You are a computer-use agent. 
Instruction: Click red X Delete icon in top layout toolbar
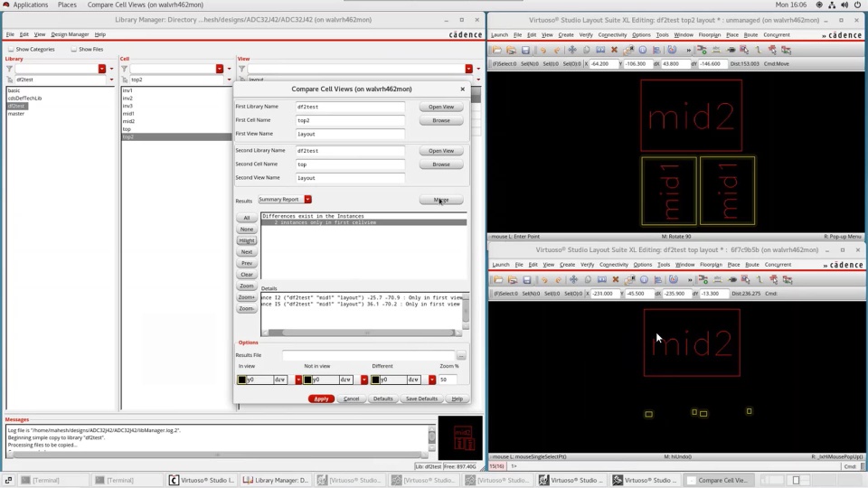(x=615, y=280)
